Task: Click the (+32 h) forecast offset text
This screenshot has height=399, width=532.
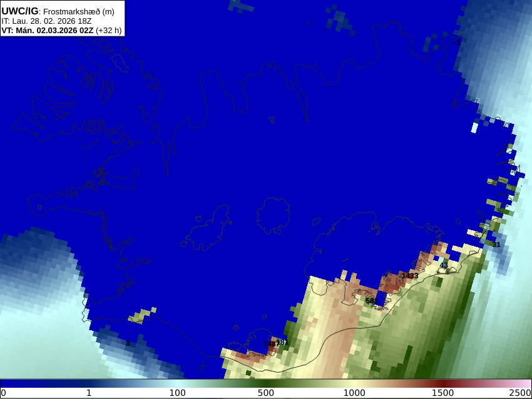Action: 108,30
